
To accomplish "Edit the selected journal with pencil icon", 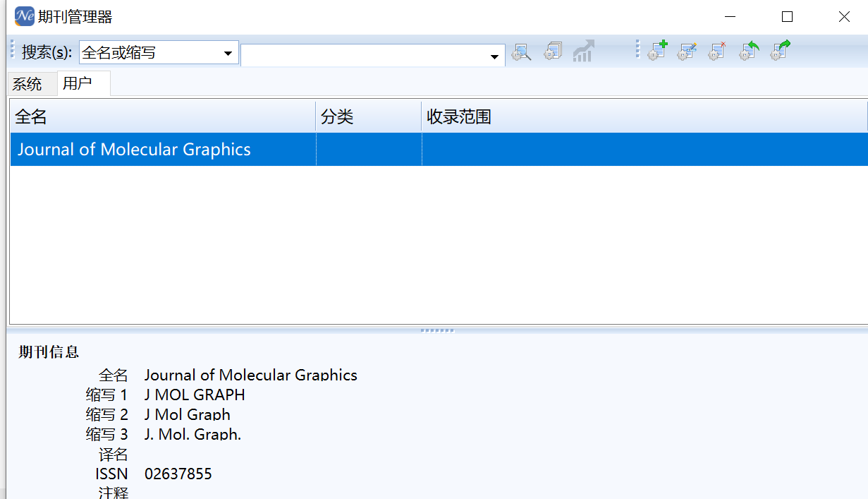I will (687, 51).
